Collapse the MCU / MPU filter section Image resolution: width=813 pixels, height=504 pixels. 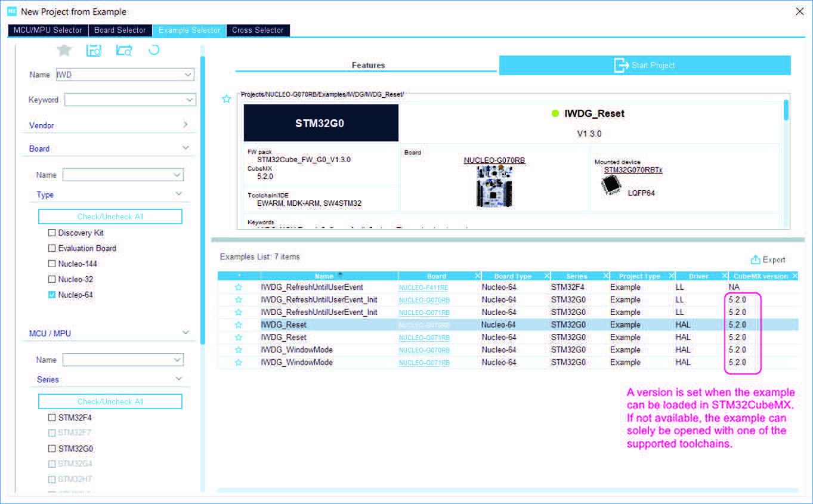pos(186,332)
